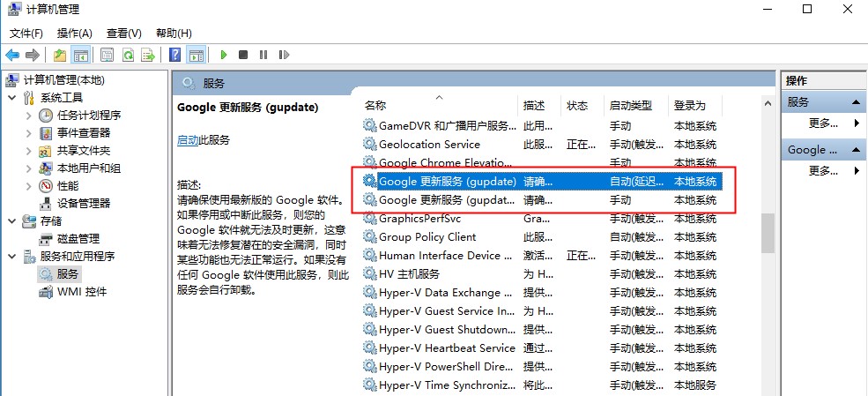868x396 pixels.
Task: Select the HV 主机服务 row
Action: [x=543, y=274]
